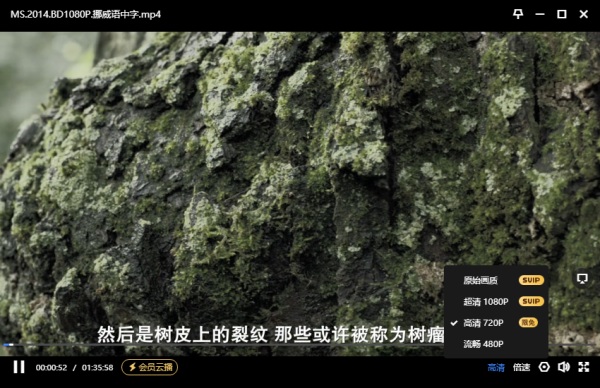
Task: Close the video player window
Action: coord(584,14)
